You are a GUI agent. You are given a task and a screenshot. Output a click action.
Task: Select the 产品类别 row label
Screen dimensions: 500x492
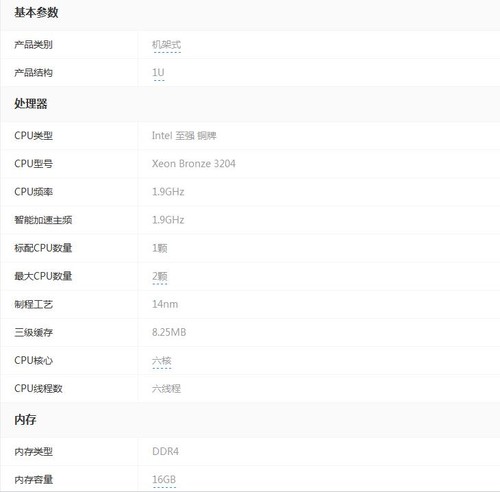coord(33,45)
